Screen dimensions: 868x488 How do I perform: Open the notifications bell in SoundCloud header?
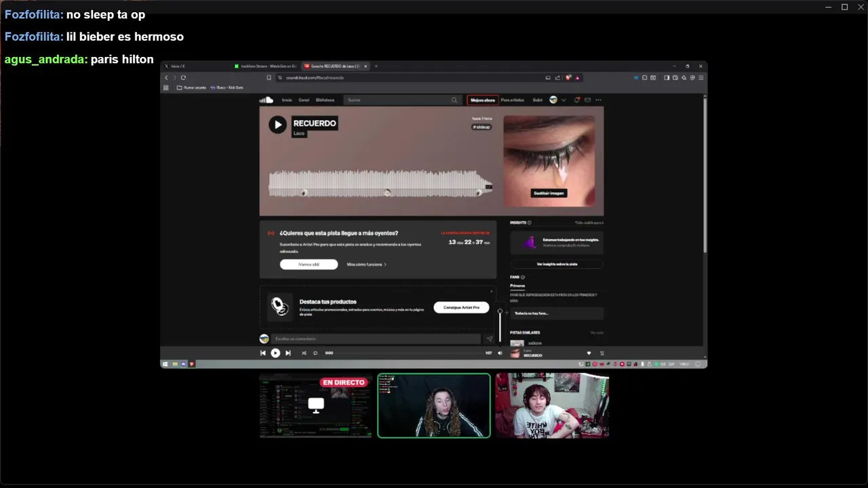(577, 100)
